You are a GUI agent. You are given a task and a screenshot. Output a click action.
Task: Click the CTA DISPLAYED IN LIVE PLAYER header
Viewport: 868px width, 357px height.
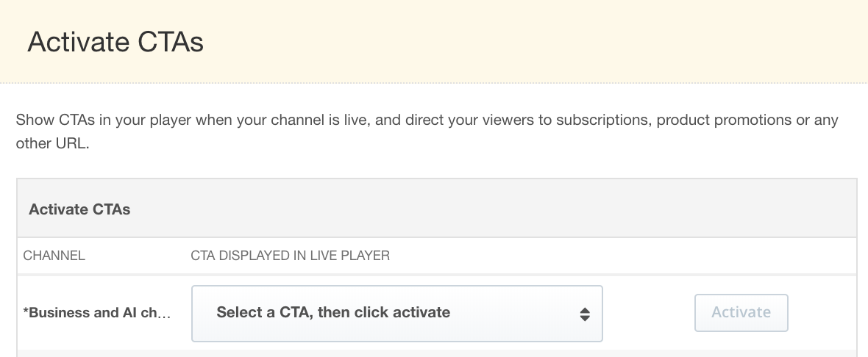click(290, 256)
